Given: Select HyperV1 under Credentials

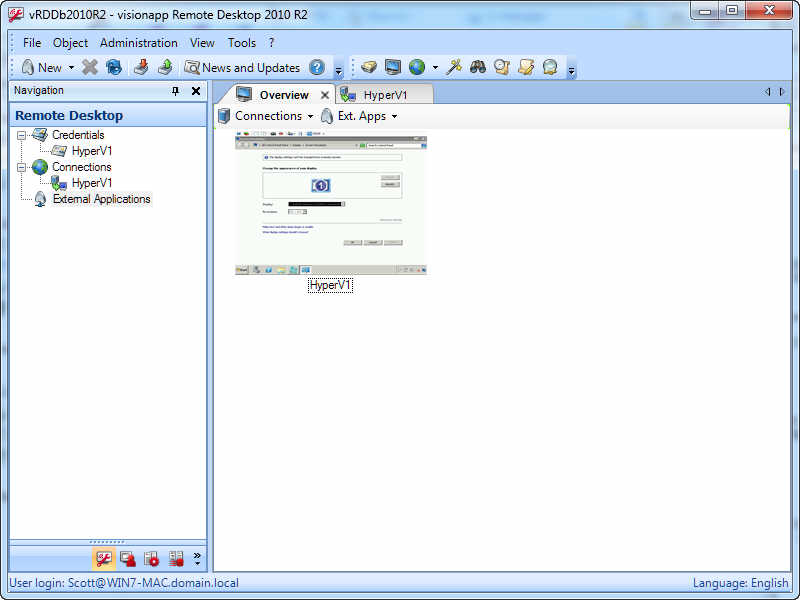Looking at the screenshot, I should (91, 151).
